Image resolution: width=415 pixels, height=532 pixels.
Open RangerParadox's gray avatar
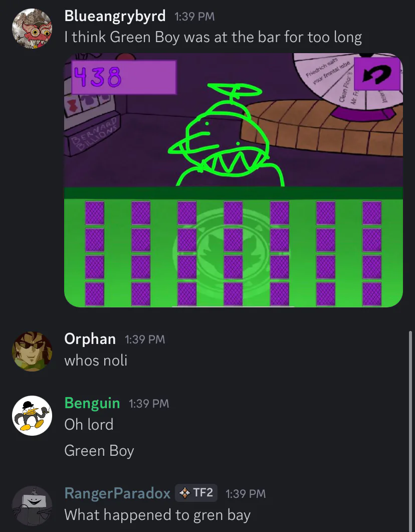tap(32, 506)
